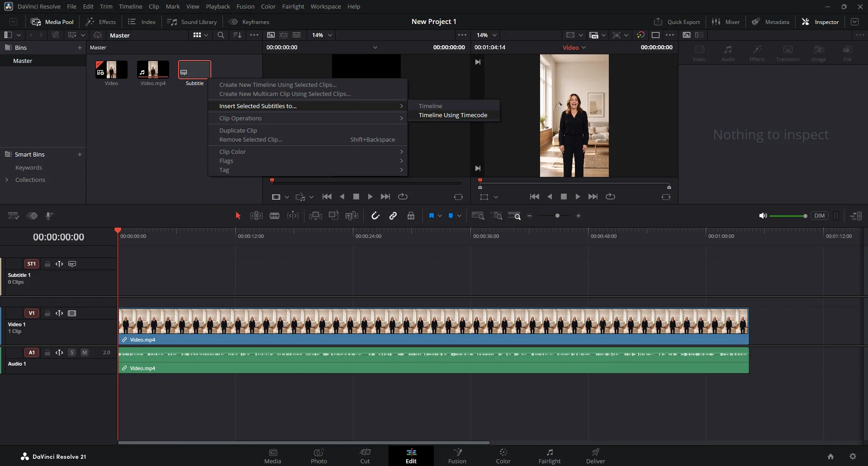Add a new bin with plus icon
This screenshot has height=466, width=868.
(80, 48)
